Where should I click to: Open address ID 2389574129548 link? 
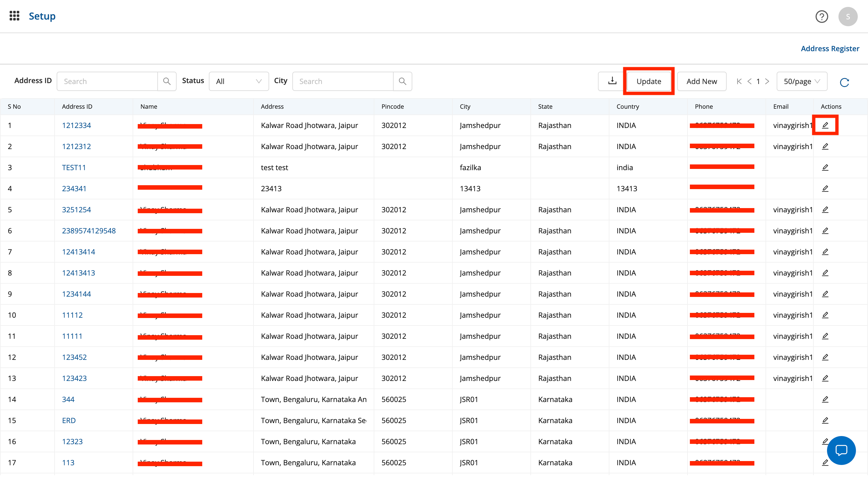[89, 231]
